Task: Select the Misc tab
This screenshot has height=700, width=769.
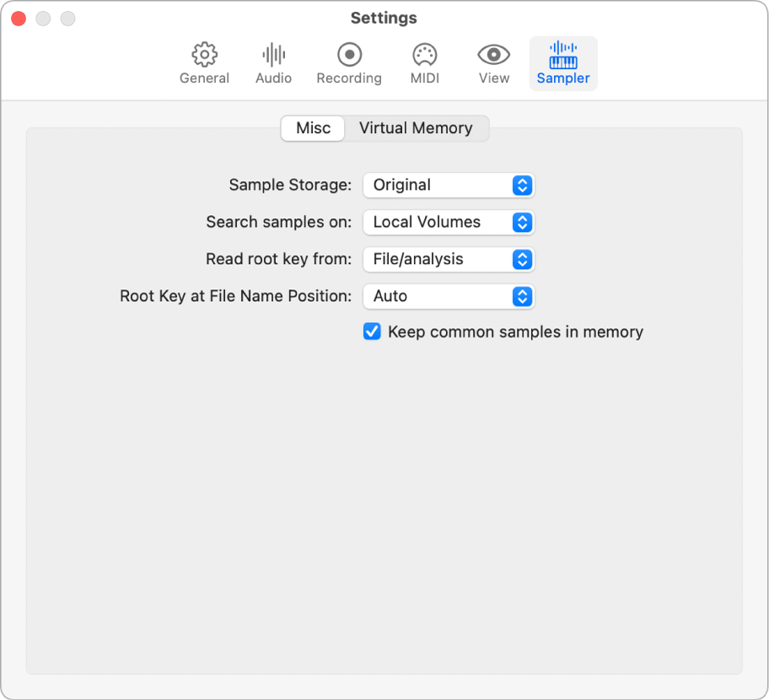Action: point(312,127)
